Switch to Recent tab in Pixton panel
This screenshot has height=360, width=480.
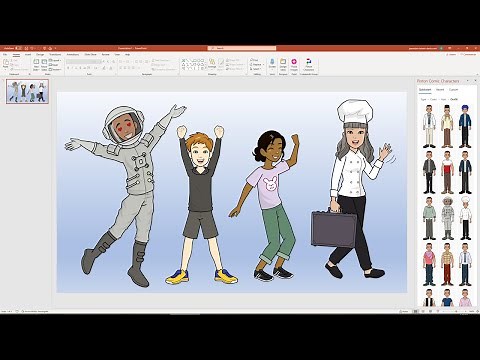440,90
